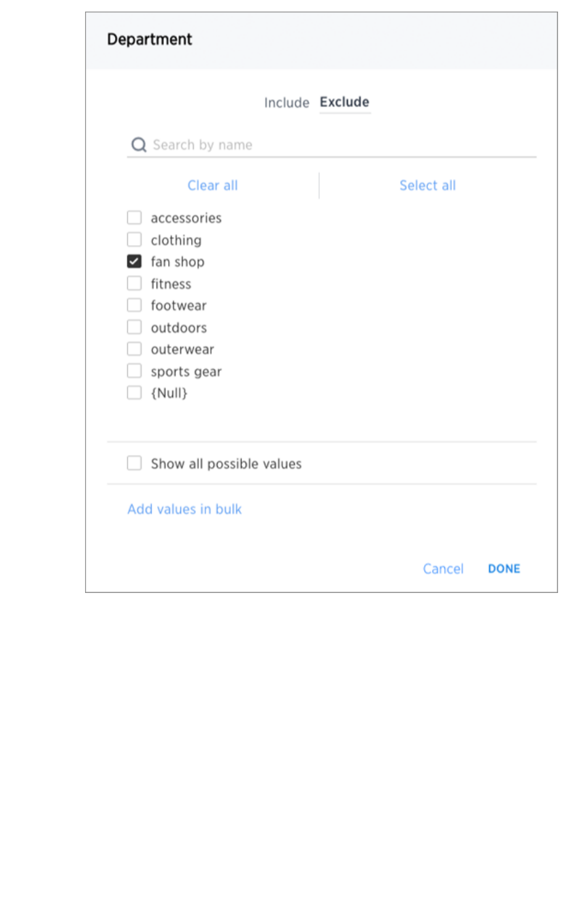Uncheck the fan shop checkbox
This screenshot has height=915, width=588.
tap(134, 261)
